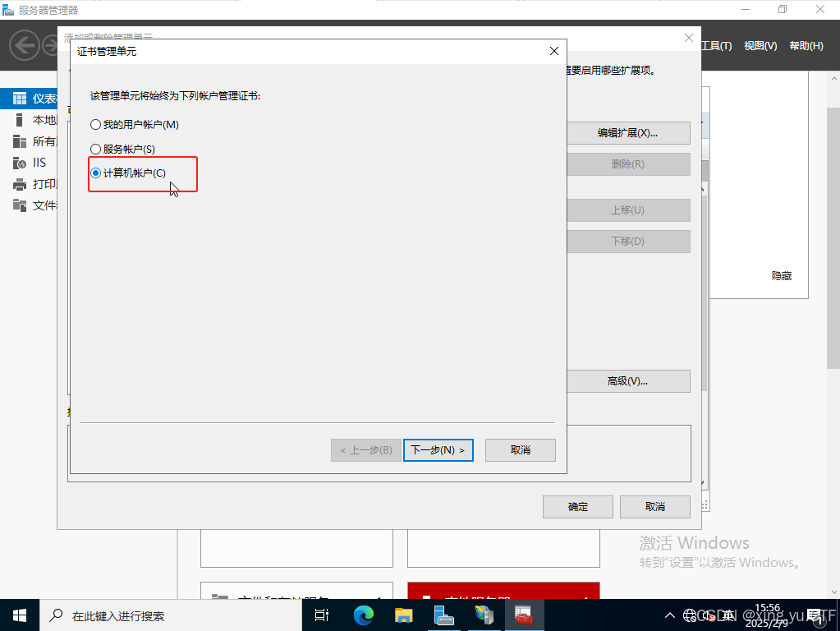Screen dimensions: 840x631
Task: Click the IIS icon in the sidebar
Action: pyautogui.click(x=20, y=163)
